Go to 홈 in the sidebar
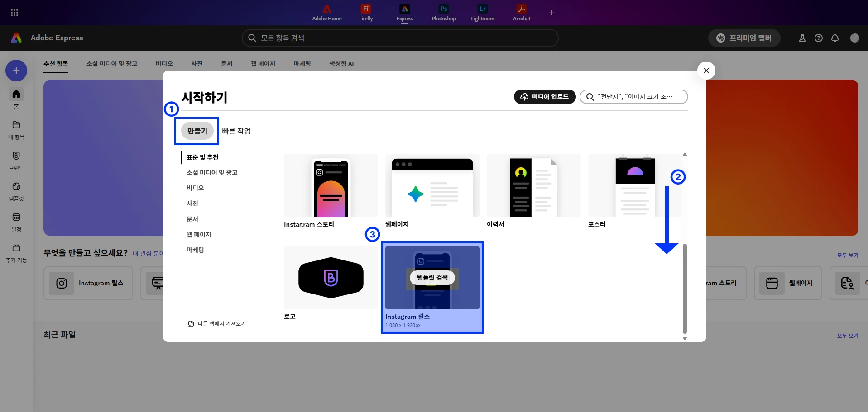The image size is (868, 412). point(16,99)
